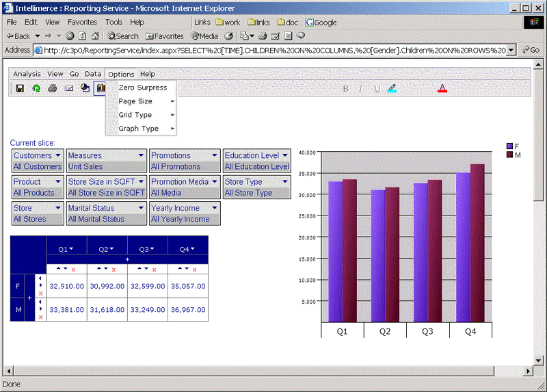Open the browser Search pane
Screen dimensions: 547x392
(123, 36)
